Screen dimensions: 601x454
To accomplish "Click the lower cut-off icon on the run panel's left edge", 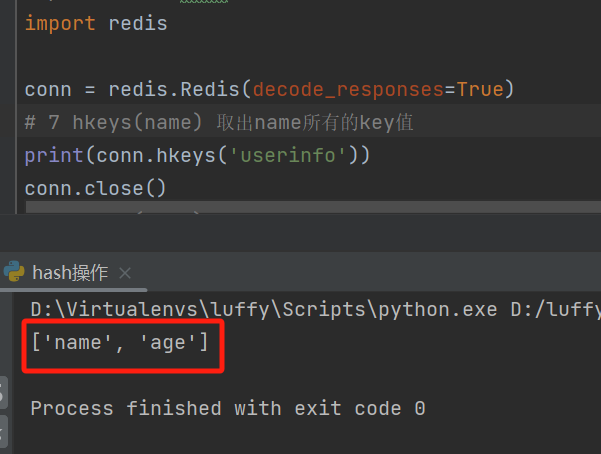I will 3,430.
